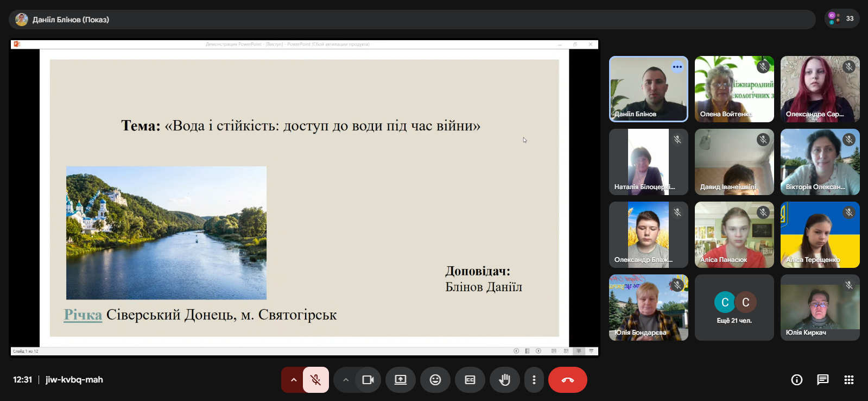This screenshot has width=868, height=401.
Task: Select the Юлія Киркач video tile
Action: 820,308
